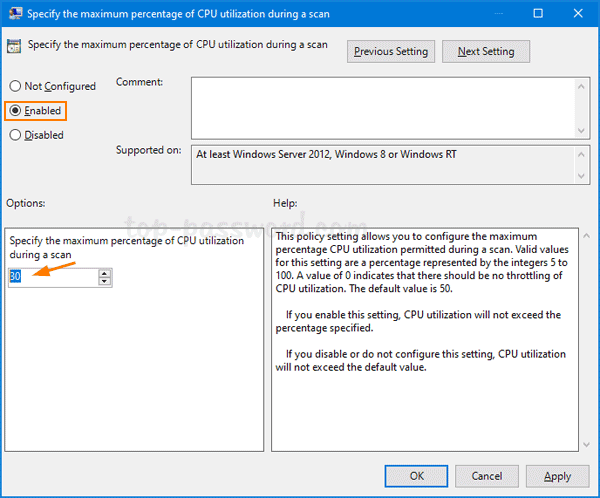This screenshot has width=600, height=498.
Task: Click the policy icon in title bar
Action: click(x=13, y=14)
